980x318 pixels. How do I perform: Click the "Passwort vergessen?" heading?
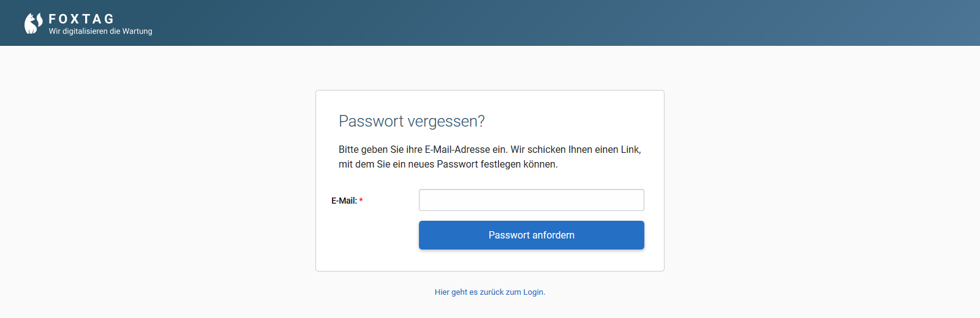[x=412, y=121]
